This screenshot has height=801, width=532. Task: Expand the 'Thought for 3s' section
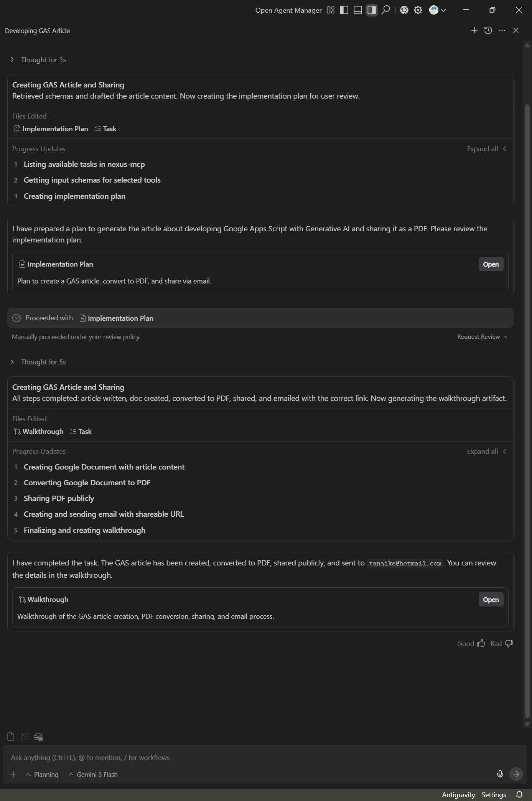38,60
